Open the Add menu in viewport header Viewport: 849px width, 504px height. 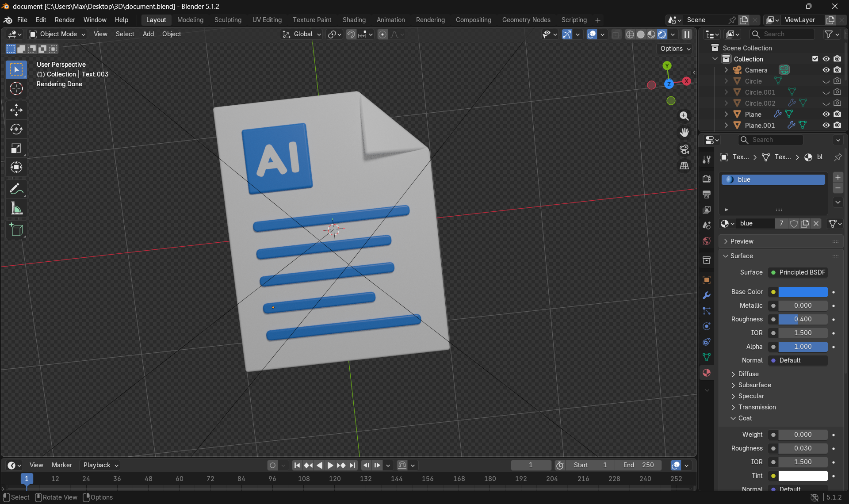148,34
